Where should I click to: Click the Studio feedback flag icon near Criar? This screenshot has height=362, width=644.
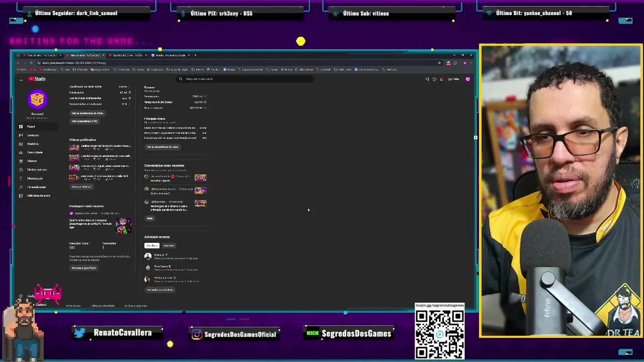pyautogui.click(x=427, y=79)
